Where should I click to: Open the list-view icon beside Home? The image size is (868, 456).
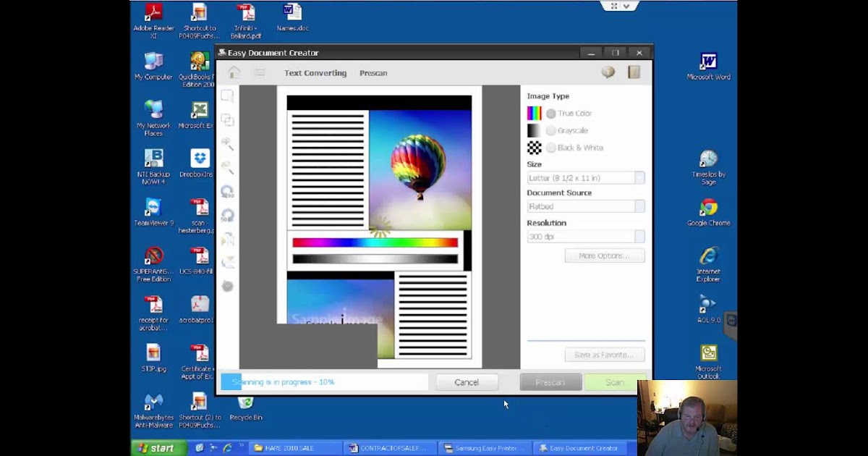pos(260,72)
